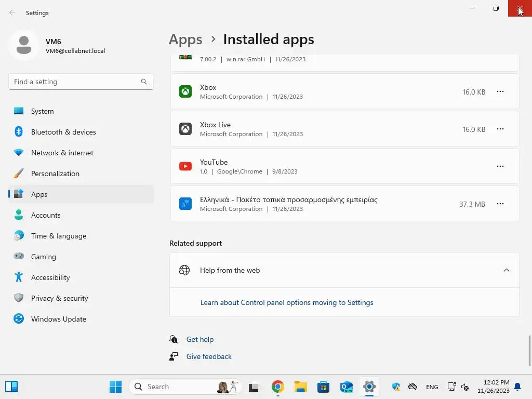Image resolution: width=532 pixels, height=399 pixels.
Task: Click the Xbox Live app icon
Action: (x=185, y=129)
